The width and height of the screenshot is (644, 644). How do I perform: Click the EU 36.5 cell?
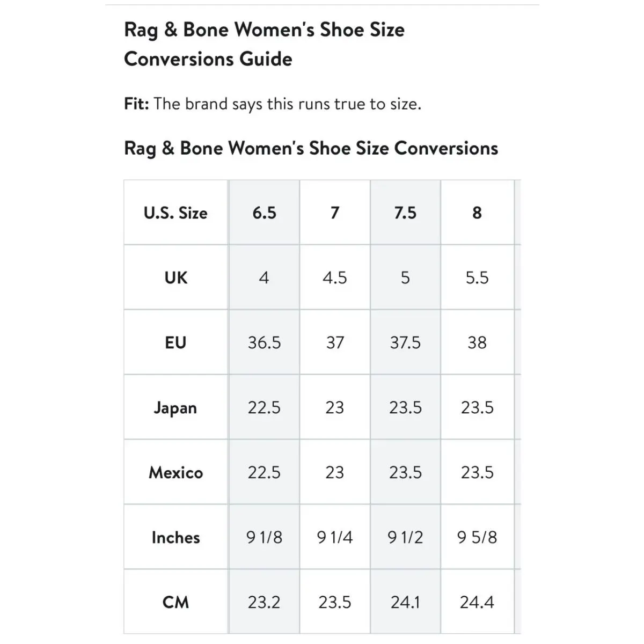(264, 342)
